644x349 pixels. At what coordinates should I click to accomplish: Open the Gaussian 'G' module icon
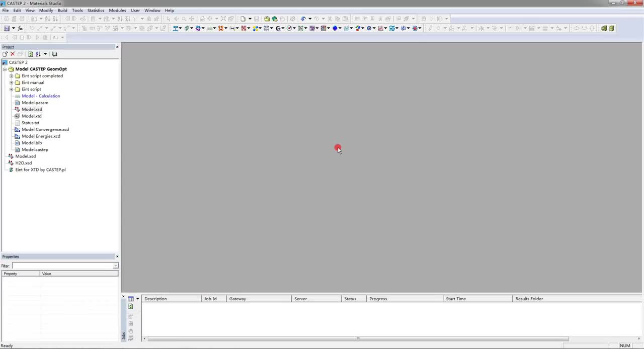pyautogui.click(x=278, y=28)
